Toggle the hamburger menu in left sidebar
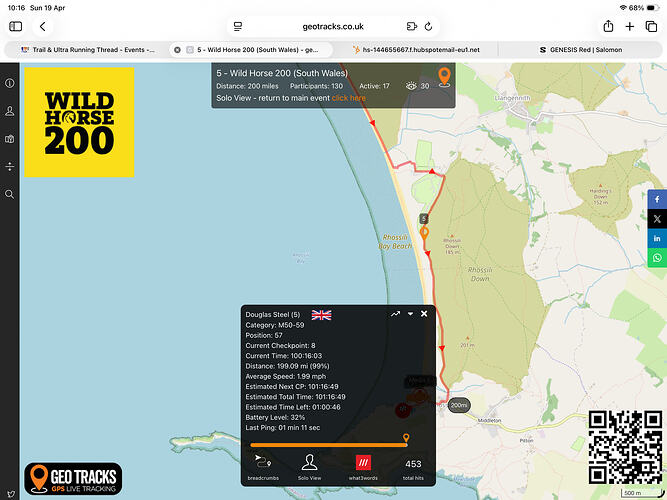667x500 pixels. (x=10, y=83)
